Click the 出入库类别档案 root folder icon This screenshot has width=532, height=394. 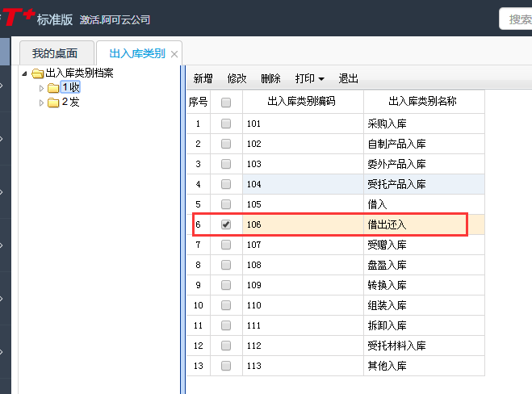(x=37, y=73)
